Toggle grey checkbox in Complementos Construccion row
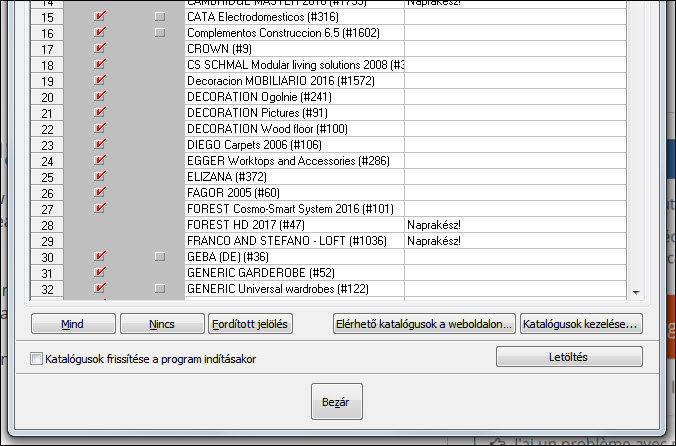Screen dimensions: 676x446 point(160,33)
